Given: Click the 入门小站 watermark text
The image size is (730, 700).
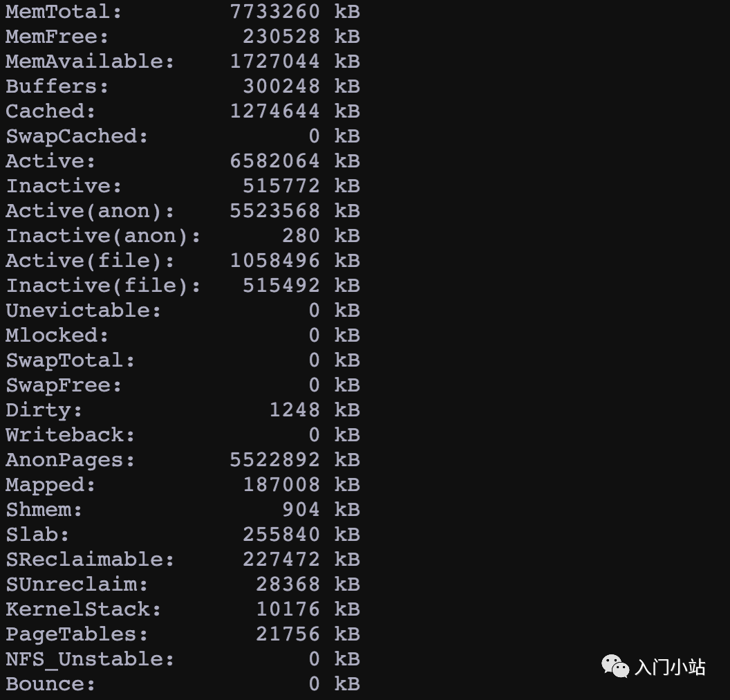Looking at the screenshot, I should pyautogui.click(x=670, y=667).
